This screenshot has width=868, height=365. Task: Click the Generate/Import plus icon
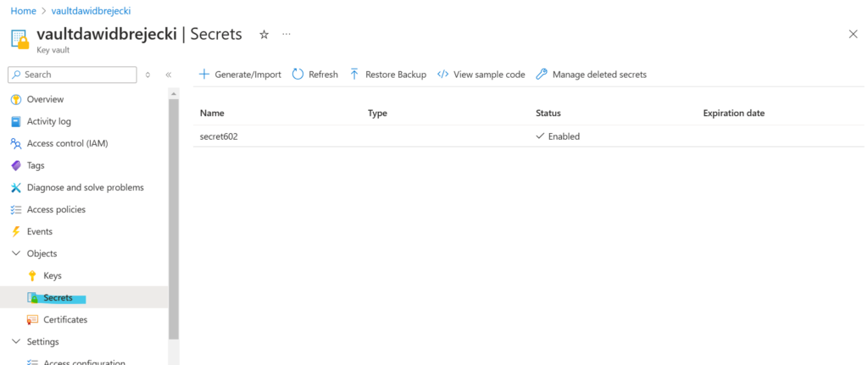point(204,75)
